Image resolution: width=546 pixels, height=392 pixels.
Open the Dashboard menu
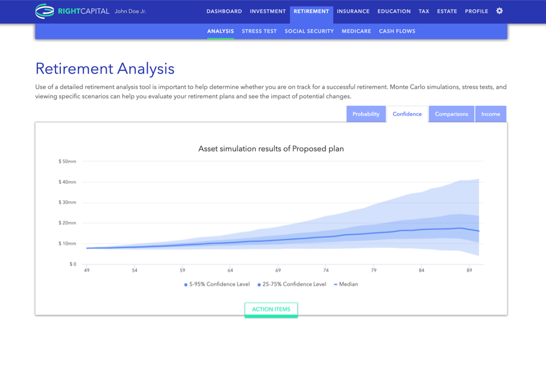pos(224,11)
